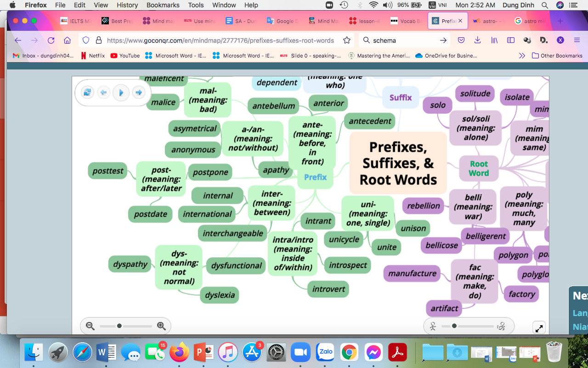Go to previous step in mind map playback
Image resolution: width=588 pixels, height=368 pixels.
pyautogui.click(x=104, y=92)
